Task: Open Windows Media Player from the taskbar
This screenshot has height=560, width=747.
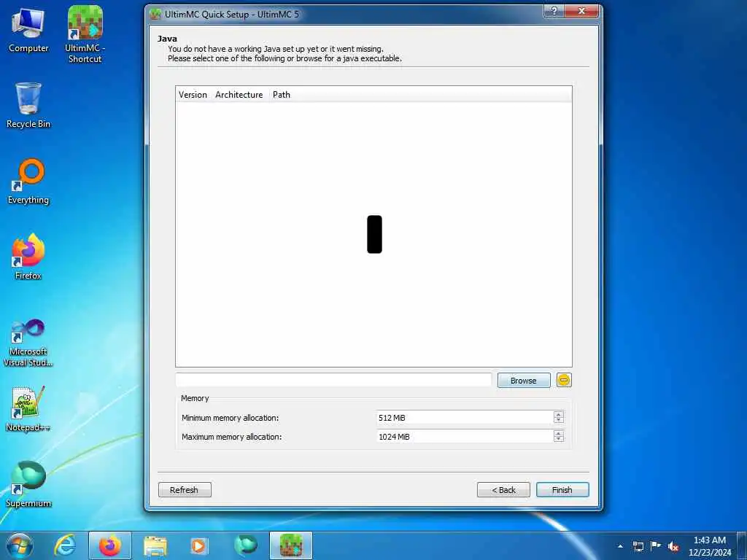Action: [199, 545]
